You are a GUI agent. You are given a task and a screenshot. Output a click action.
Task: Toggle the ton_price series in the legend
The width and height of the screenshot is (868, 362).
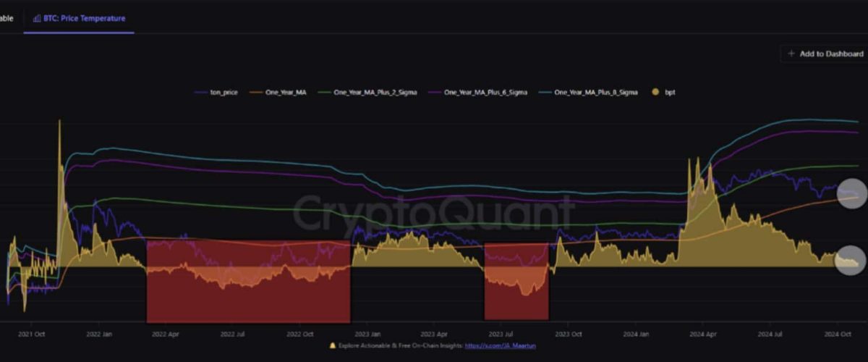click(223, 93)
